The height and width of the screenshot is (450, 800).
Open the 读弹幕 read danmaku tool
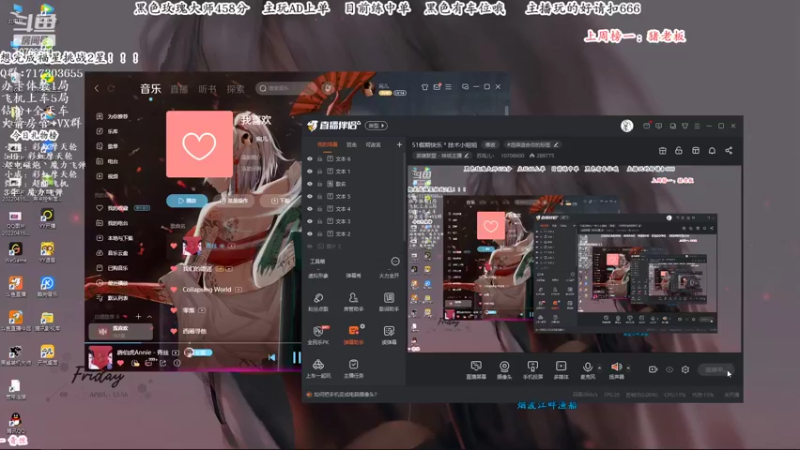pyautogui.click(x=389, y=335)
